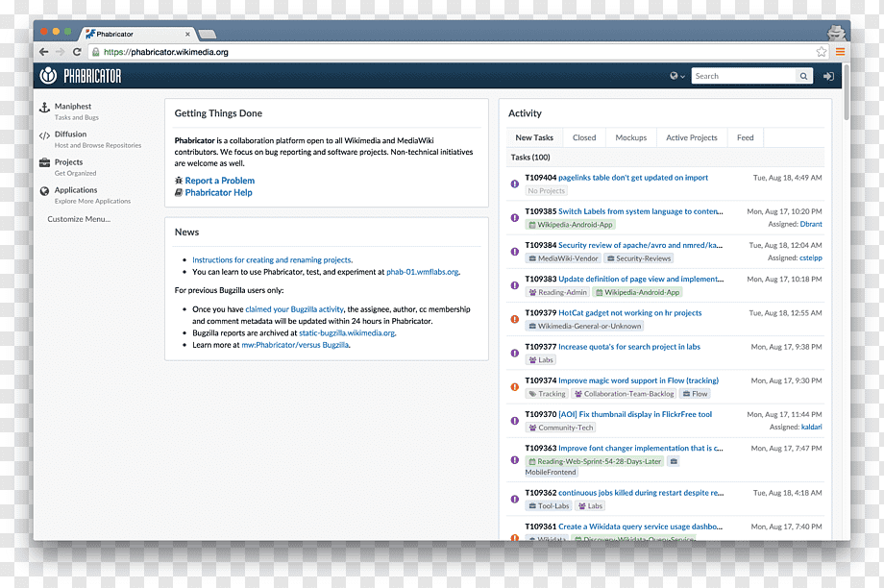The height and width of the screenshot is (588, 884).
Task: Click the Tool-Labs project tag
Action: point(549,505)
